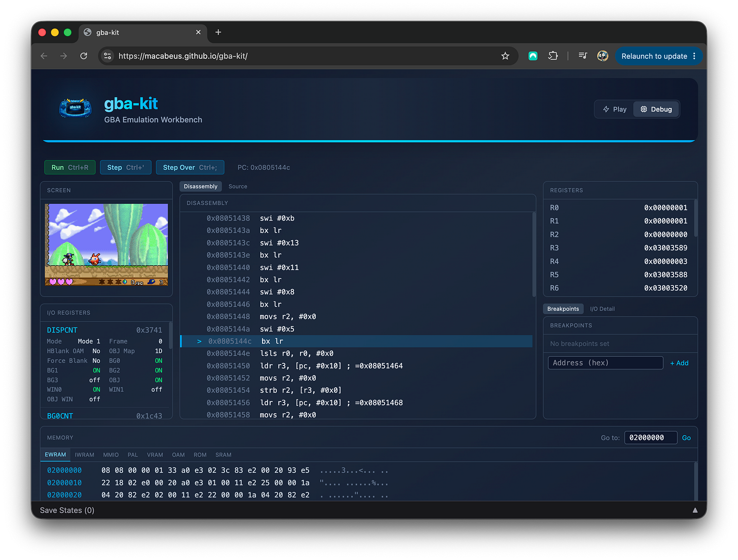Open the PAL memory tab
This screenshot has height=560, width=738.
tap(133, 455)
